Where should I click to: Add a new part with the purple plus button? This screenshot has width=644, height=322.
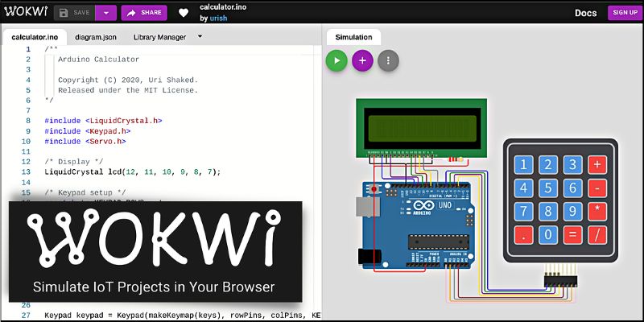(363, 61)
